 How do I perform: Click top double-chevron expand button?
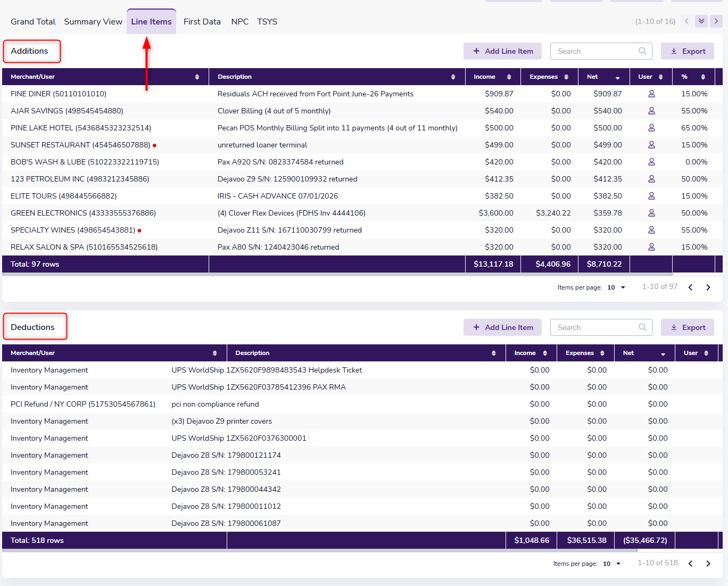[x=701, y=21]
